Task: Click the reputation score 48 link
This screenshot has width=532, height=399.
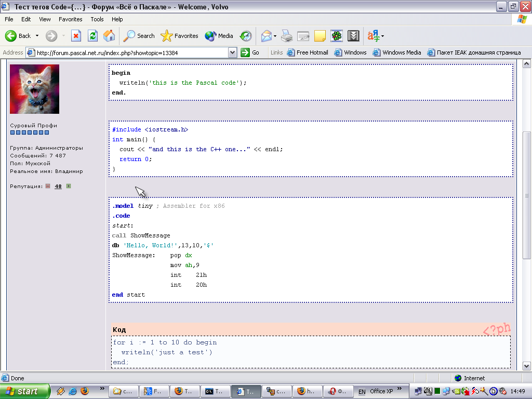Action: (58, 186)
